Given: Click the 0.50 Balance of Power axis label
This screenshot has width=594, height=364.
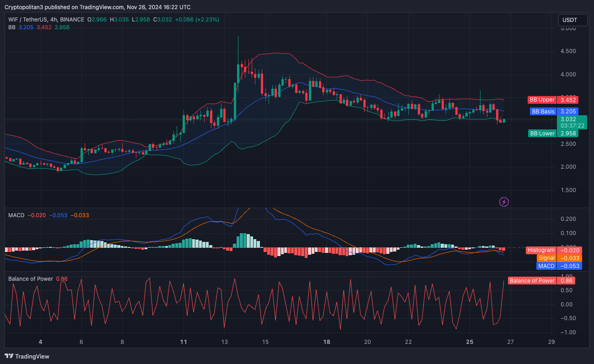Looking at the screenshot, I should click(566, 290).
